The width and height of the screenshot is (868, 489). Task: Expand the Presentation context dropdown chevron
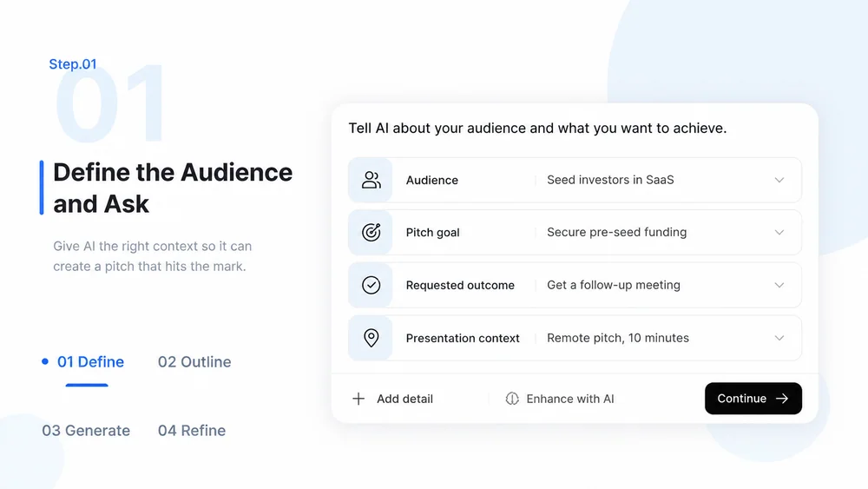[x=779, y=338]
